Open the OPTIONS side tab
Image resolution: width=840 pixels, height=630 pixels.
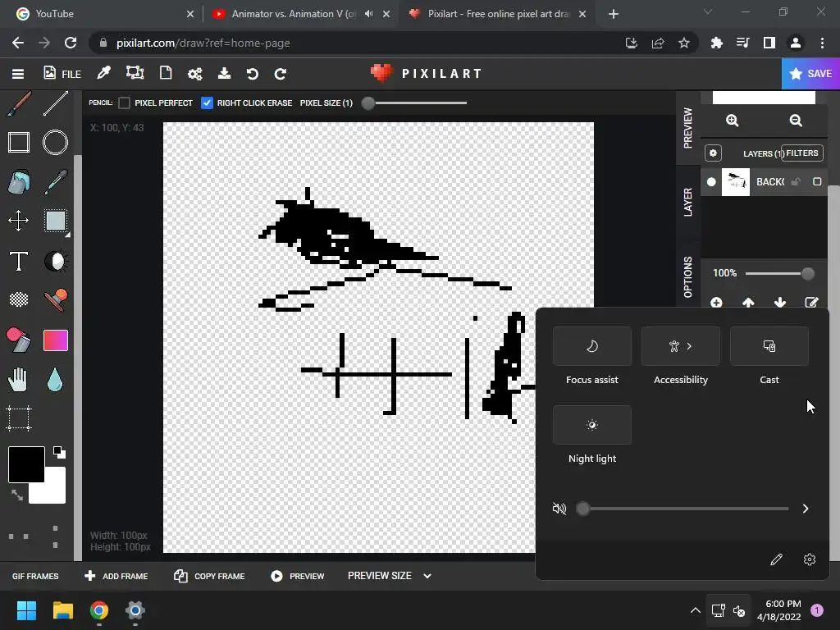point(688,276)
